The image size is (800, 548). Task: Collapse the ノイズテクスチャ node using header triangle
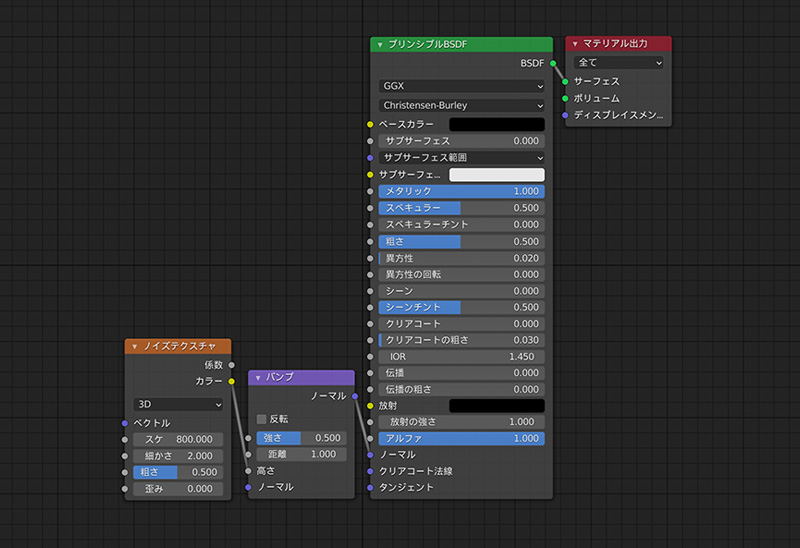click(x=135, y=346)
